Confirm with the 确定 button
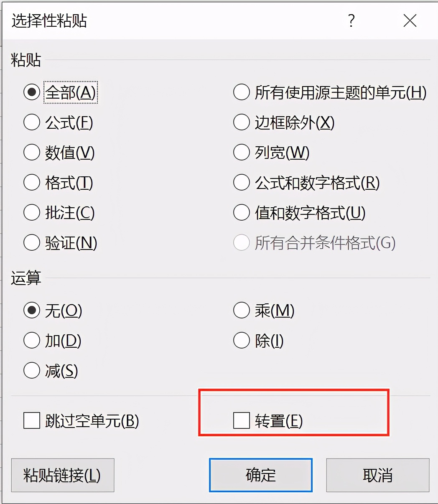Image resolution: width=438 pixels, height=504 pixels. click(261, 475)
